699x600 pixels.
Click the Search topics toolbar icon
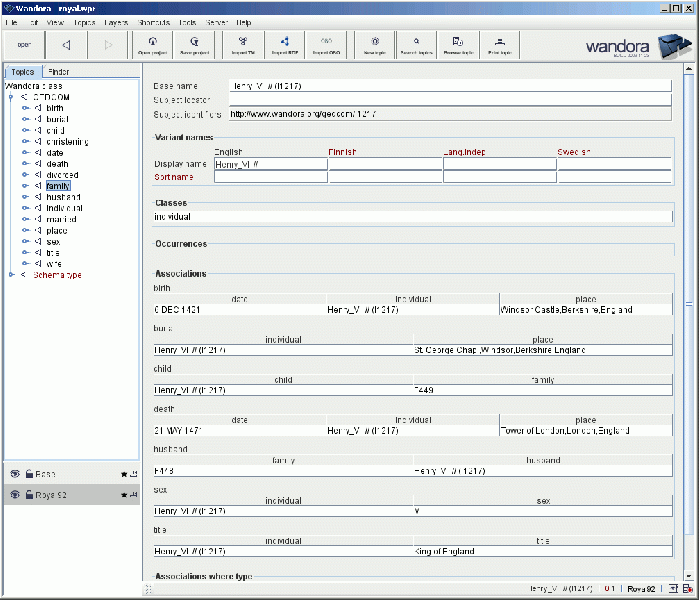pos(415,44)
